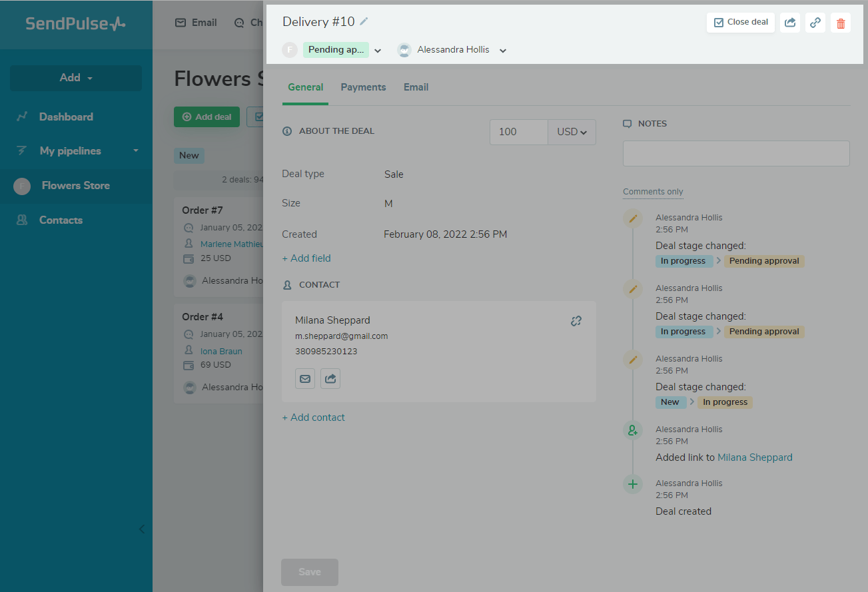868x592 pixels.
Task: Edit the Delivery #10 title pencil icon
Action: 364,21
